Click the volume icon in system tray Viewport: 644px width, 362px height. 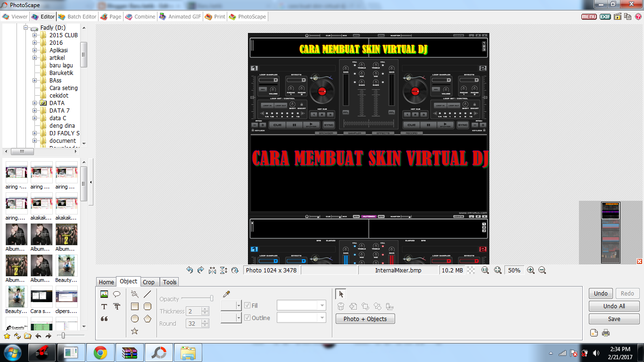(596, 353)
